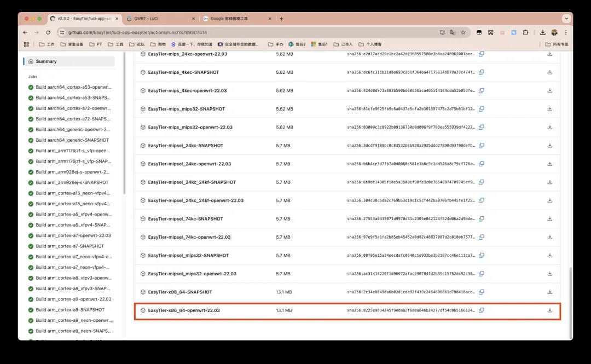Download EasyTier-mipsel_24kc_24kf-openwrt-22.03 artifact

pyautogui.click(x=549, y=200)
